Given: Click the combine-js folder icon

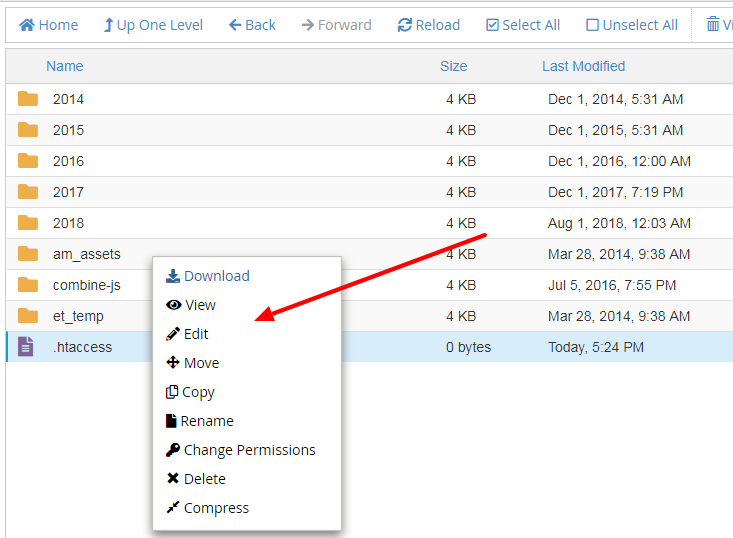Looking at the screenshot, I should pos(28,285).
